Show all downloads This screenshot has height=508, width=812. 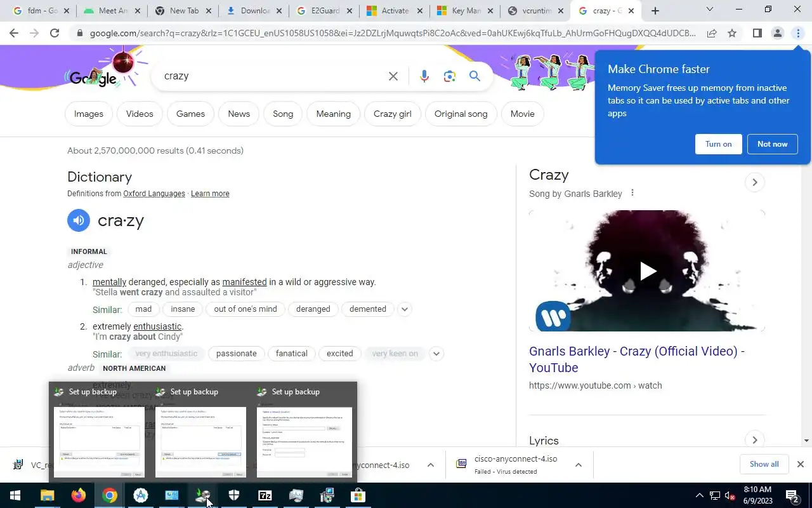[x=764, y=464]
